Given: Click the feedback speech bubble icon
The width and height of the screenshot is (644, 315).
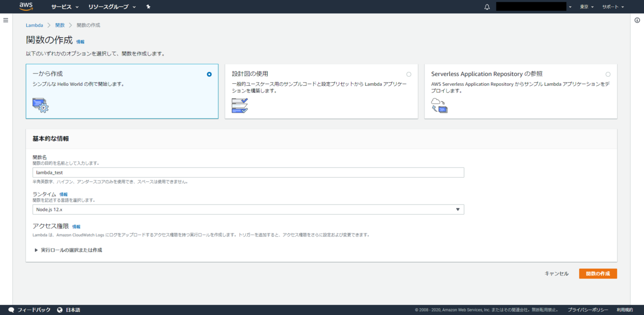Looking at the screenshot, I should tap(11, 310).
